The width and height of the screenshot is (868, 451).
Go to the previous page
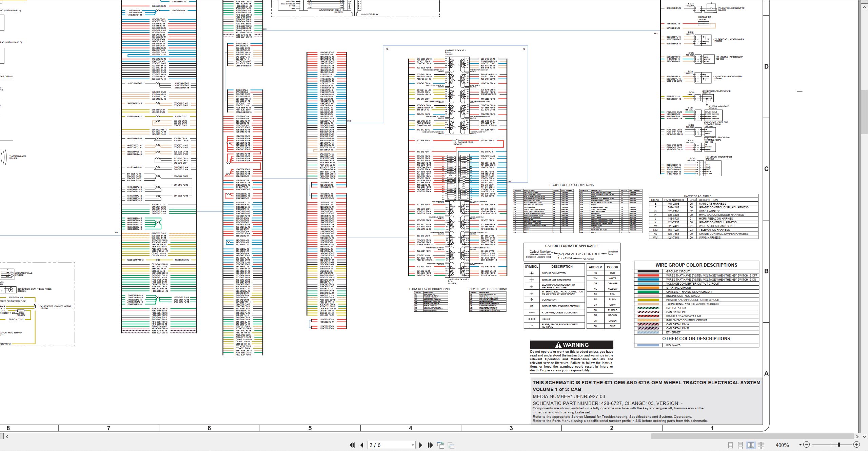[362, 445]
